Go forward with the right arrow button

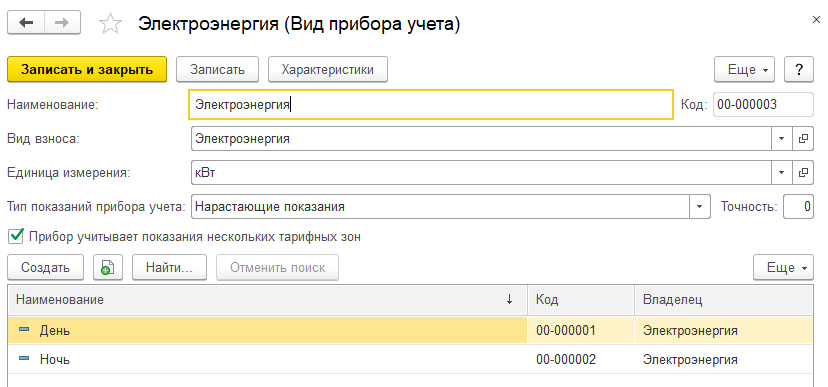point(62,23)
